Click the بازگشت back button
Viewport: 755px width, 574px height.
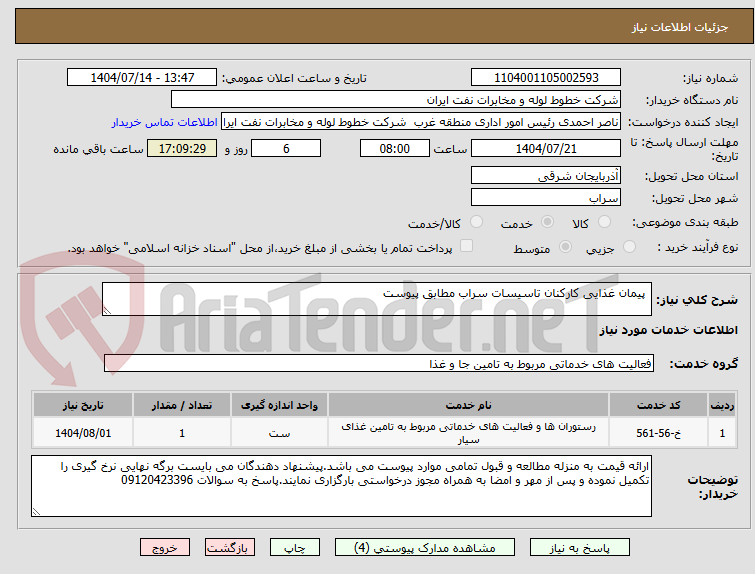(x=230, y=548)
